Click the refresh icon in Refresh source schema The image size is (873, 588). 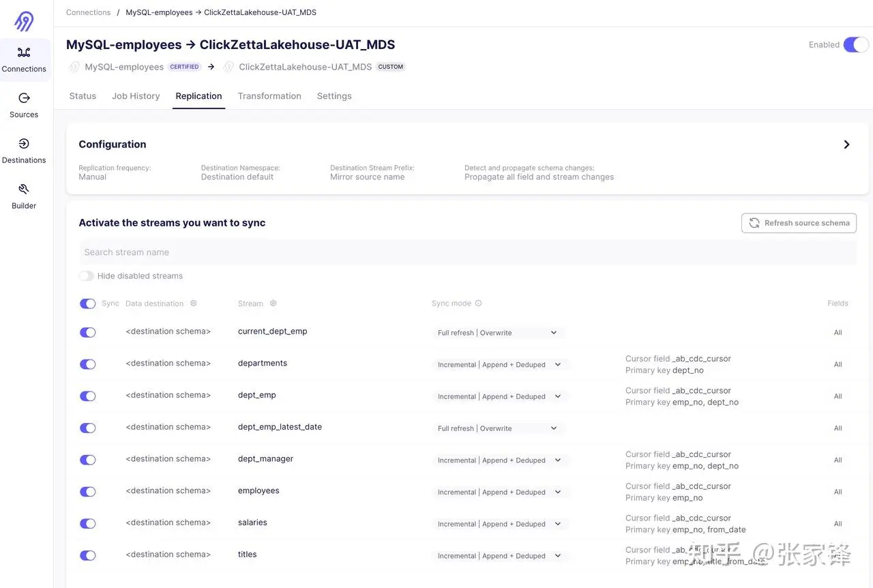(754, 223)
